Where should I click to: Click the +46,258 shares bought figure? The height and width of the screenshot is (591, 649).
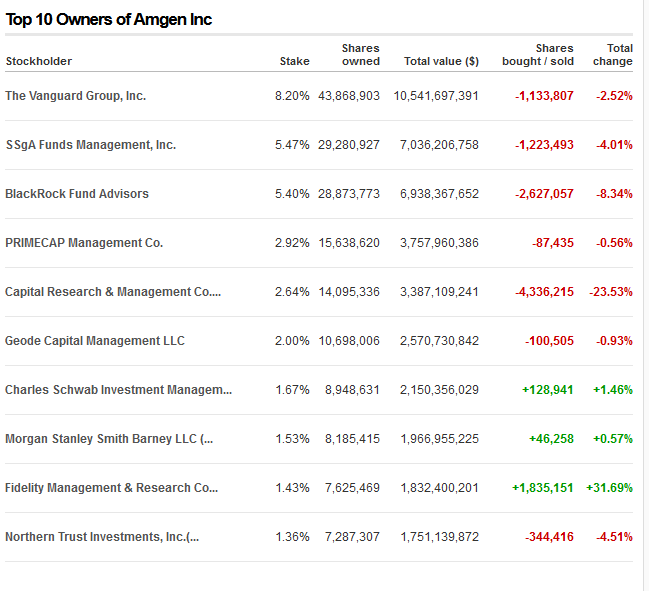point(551,439)
